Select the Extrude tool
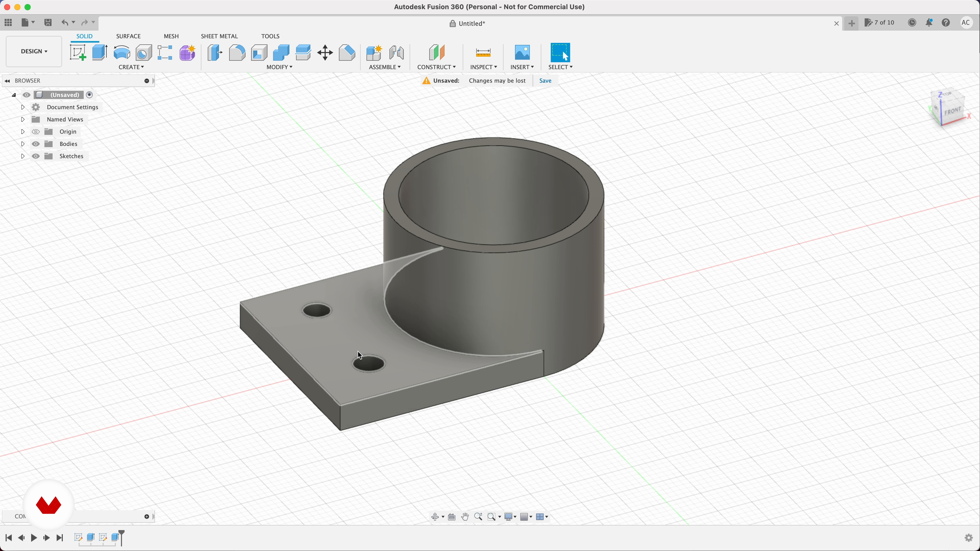Image resolution: width=980 pixels, height=551 pixels. click(x=100, y=53)
